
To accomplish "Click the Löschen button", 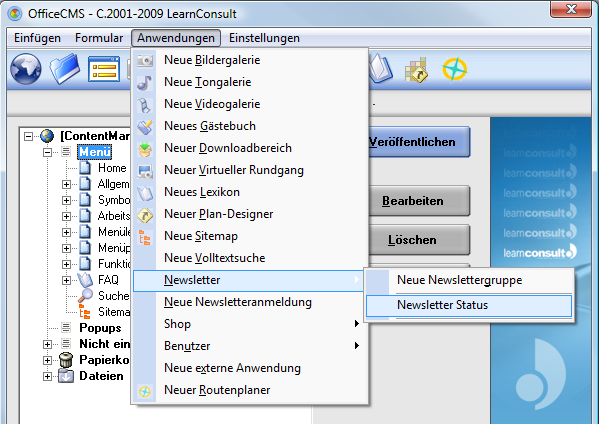I will pyautogui.click(x=419, y=240).
